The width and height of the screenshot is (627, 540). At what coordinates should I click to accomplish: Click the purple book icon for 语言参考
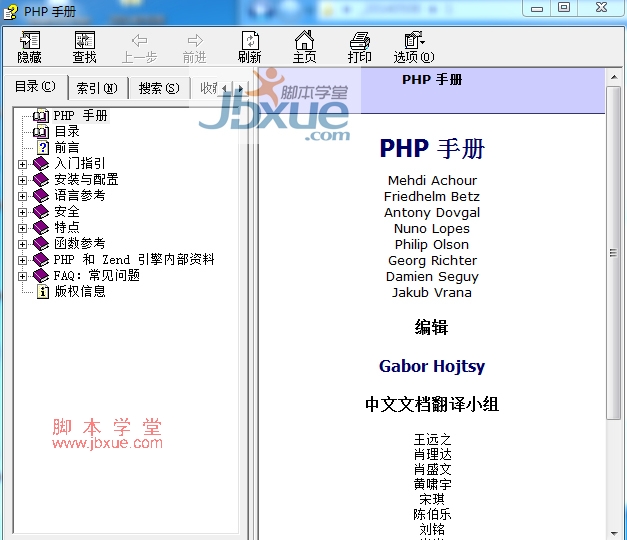(x=41, y=196)
